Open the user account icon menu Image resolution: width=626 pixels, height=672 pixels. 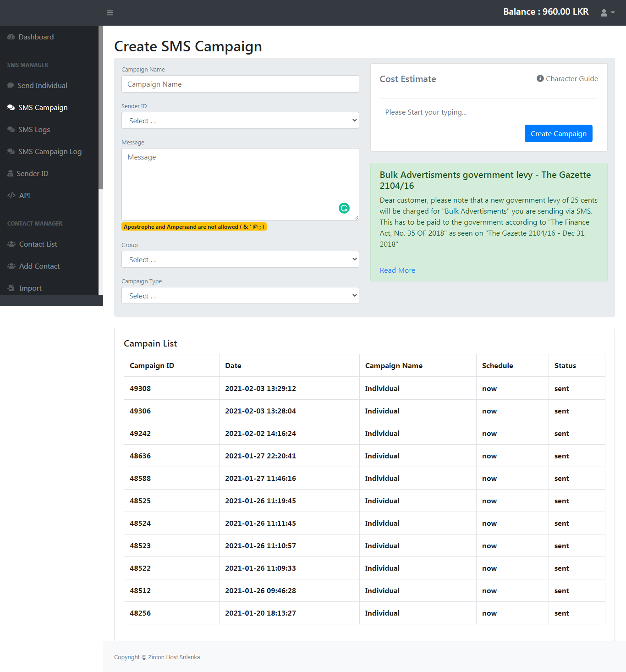[607, 13]
